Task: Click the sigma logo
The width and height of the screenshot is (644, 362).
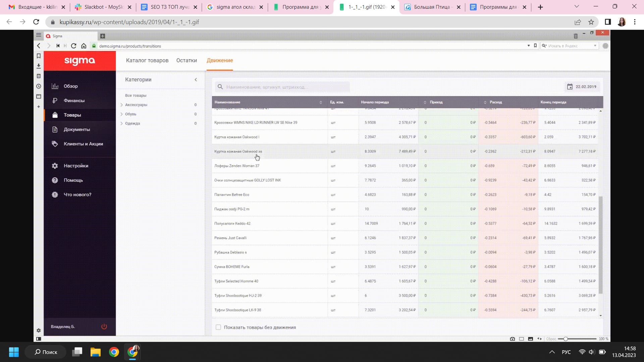Action: tap(79, 61)
